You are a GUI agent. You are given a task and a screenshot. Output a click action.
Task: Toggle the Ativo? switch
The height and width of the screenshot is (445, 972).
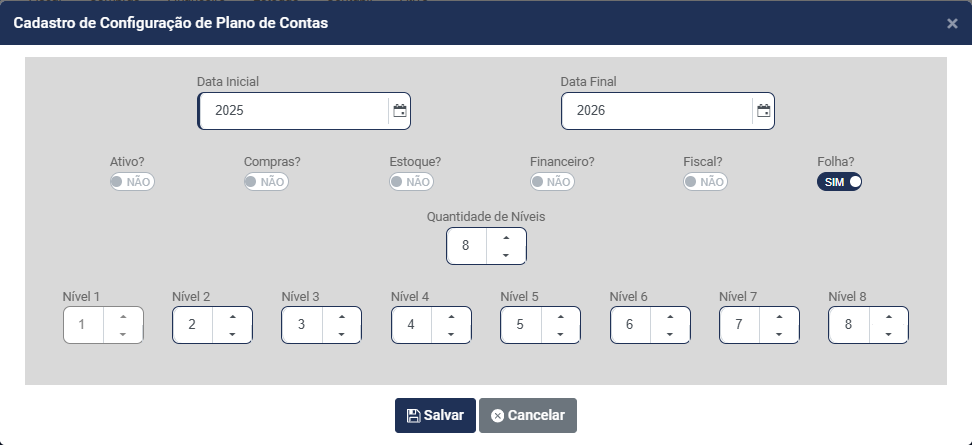coord(132,182)
